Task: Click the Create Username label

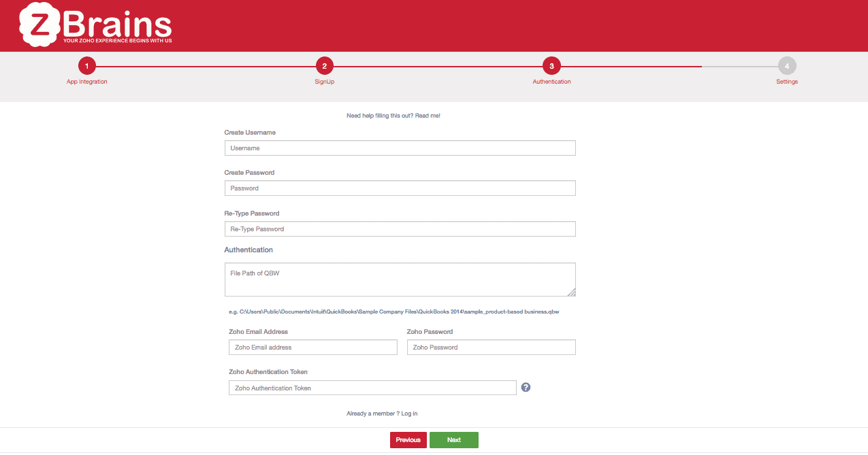Action: click(x=250, y=133)
